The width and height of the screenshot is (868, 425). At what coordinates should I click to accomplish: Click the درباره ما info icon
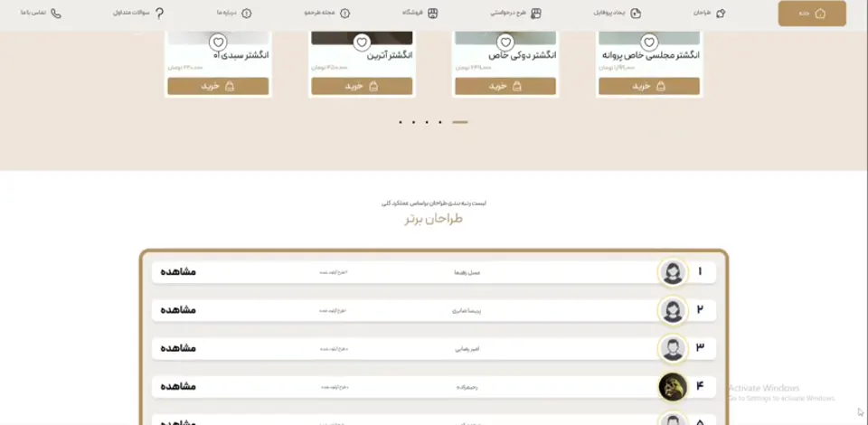pyautogui.click(x=247, y=14)
